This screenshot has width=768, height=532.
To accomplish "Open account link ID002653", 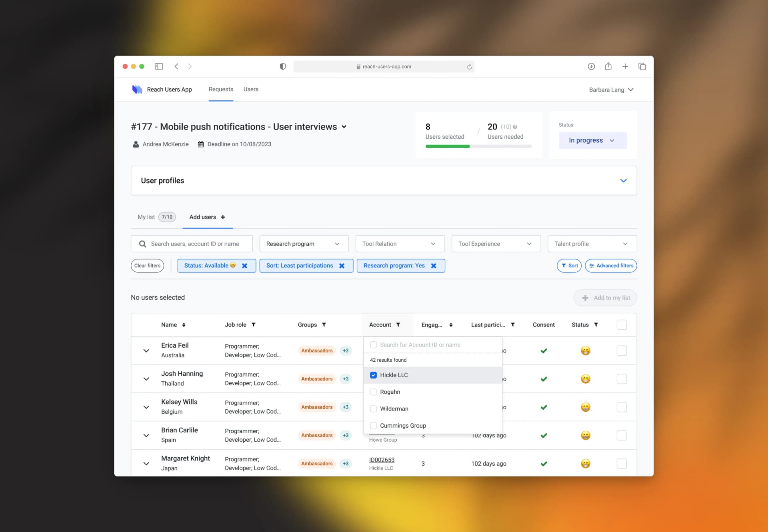I will pyautogui.click(x=382, y=460).
